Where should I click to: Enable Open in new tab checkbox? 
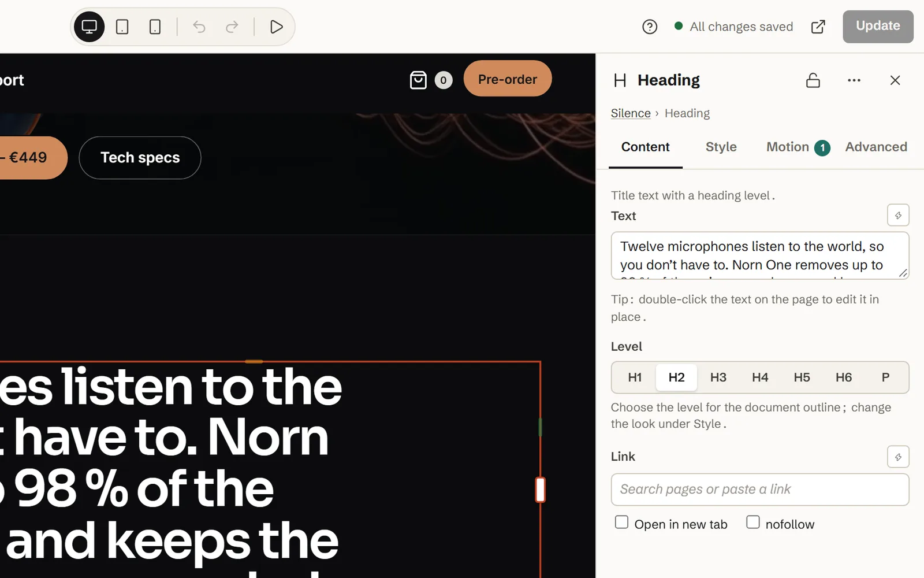click(621, 522)
